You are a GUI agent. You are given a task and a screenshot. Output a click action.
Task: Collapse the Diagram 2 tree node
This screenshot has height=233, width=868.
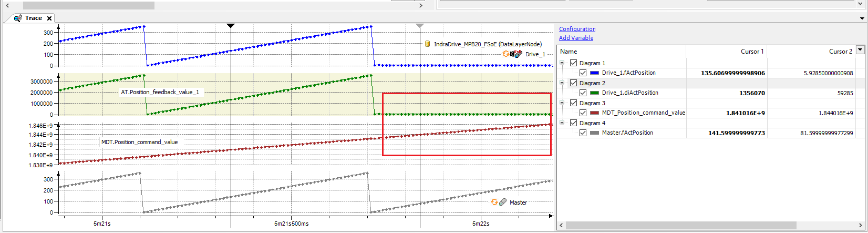[563, 83]
